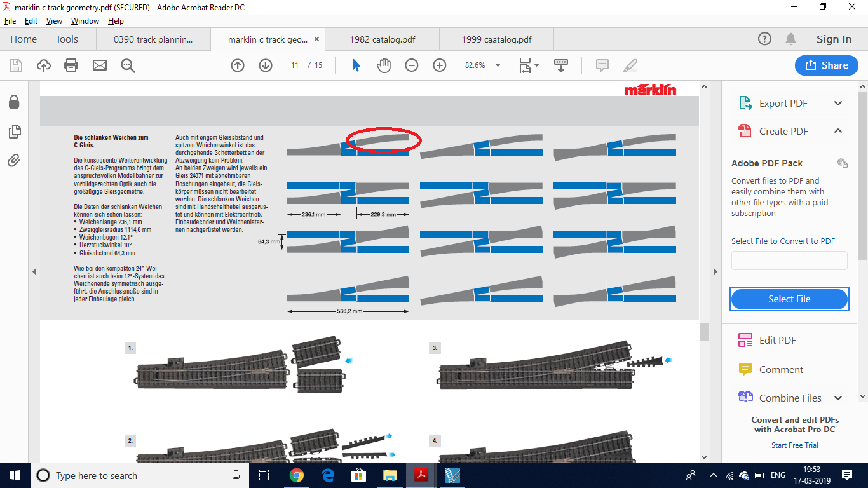Image resolution: width=868 pixels, height=488 pixels.
Task: Open File Explorer from the taskbar
Action: pyautogui.click(x=390, y=475)
